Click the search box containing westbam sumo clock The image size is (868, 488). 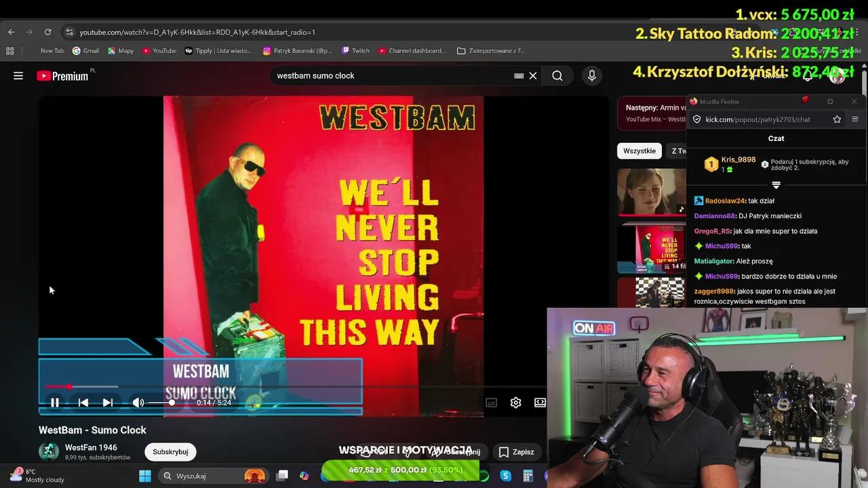pos(393,76)
